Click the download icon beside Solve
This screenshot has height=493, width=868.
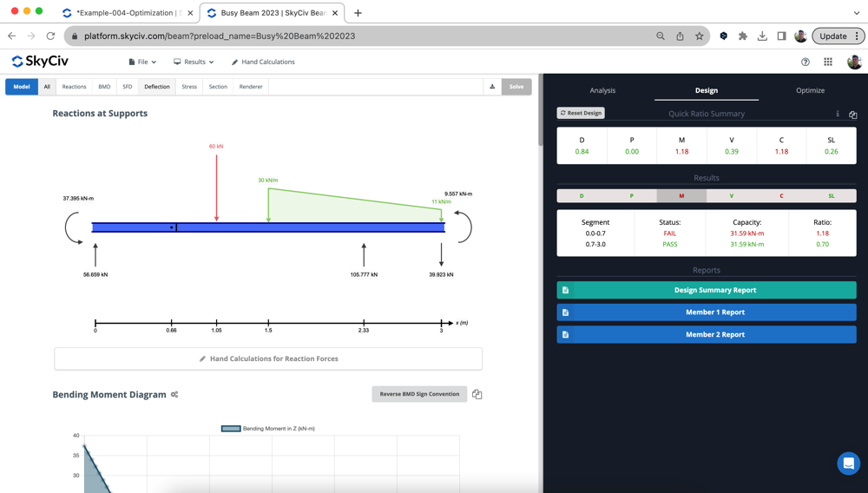[x=492, y=87]
